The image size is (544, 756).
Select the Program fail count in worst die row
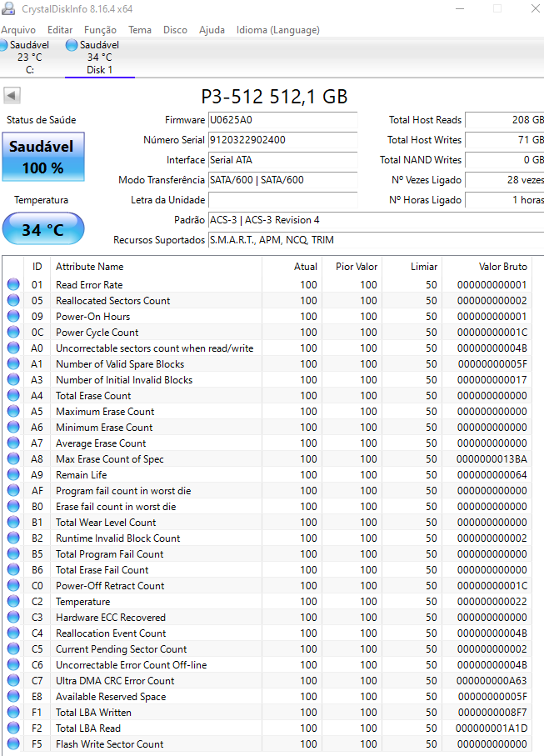(267, 490)
